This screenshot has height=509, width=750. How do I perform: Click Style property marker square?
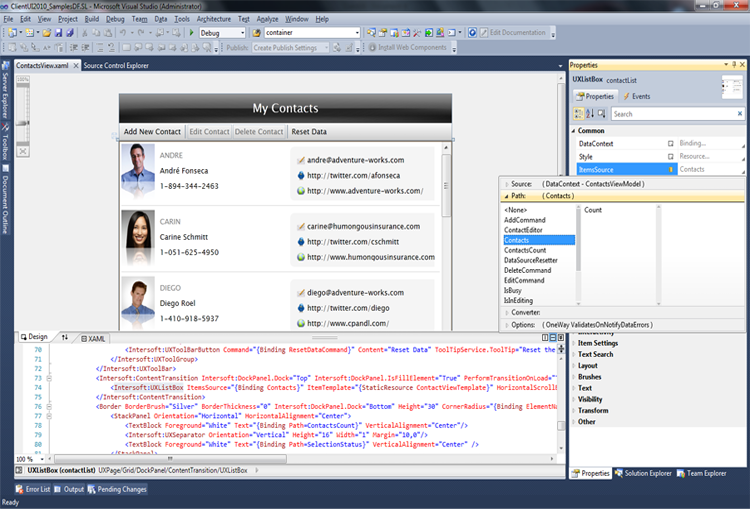coord(671,156)
